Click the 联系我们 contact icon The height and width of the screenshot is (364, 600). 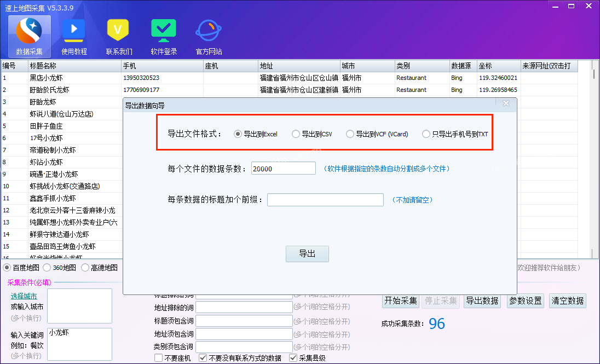[119, 37]
